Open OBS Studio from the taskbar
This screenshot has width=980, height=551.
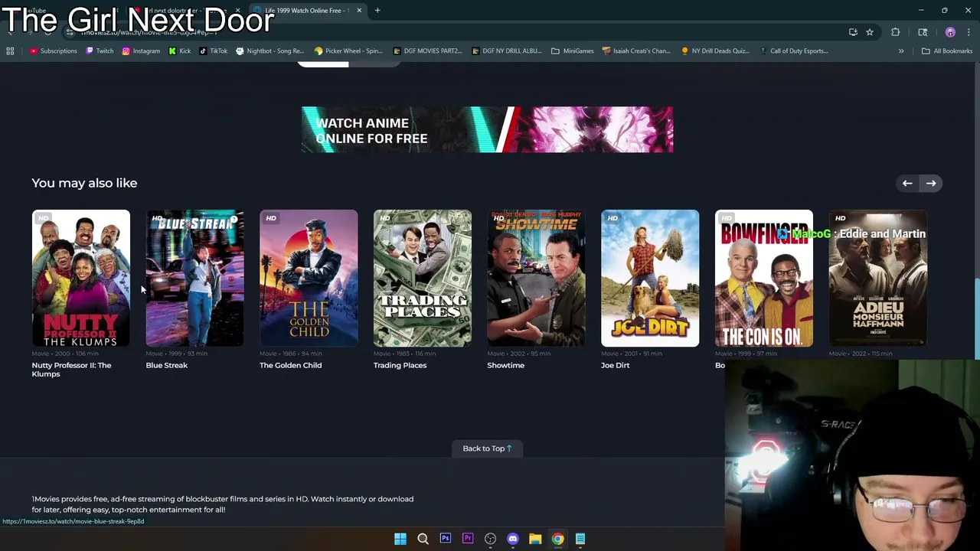(x=490, y=539)
